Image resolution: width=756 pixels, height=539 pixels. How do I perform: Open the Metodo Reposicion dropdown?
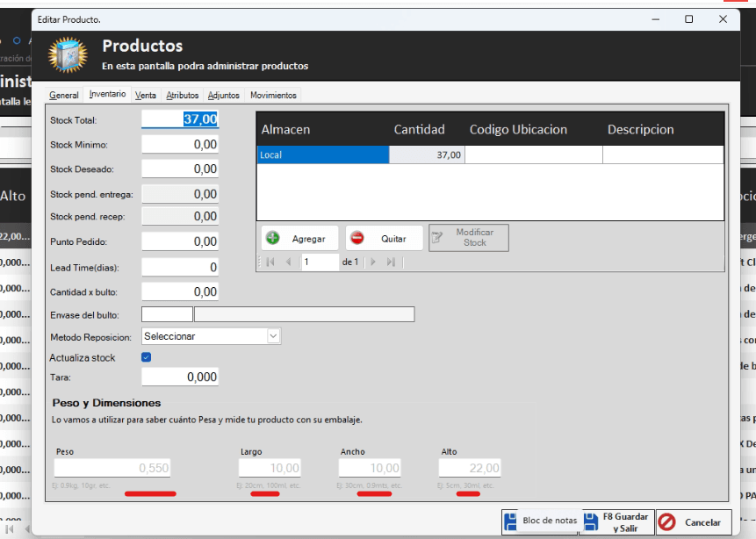(273, 336)
